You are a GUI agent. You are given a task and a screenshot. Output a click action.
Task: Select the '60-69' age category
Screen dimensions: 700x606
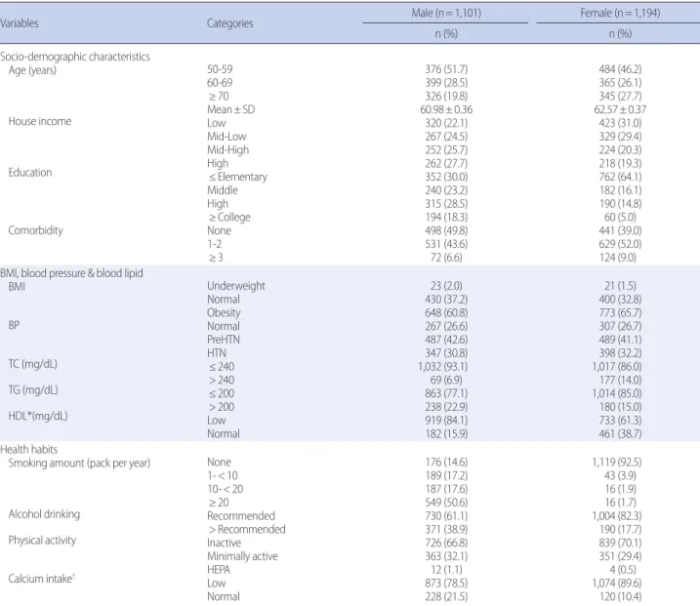pyautogui.click(x=220, y=83)
